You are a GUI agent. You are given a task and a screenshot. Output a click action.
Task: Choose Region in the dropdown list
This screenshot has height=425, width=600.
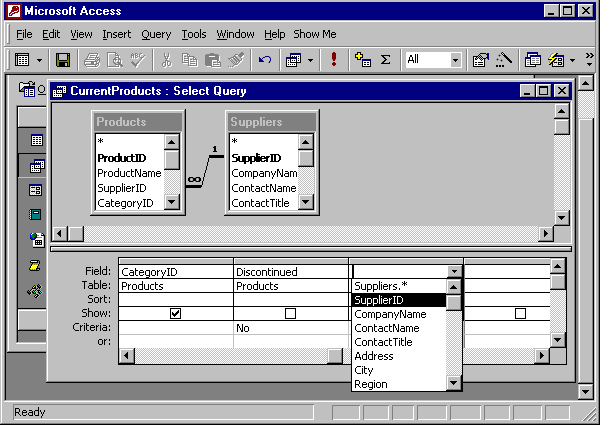click(x=398, y=384)
